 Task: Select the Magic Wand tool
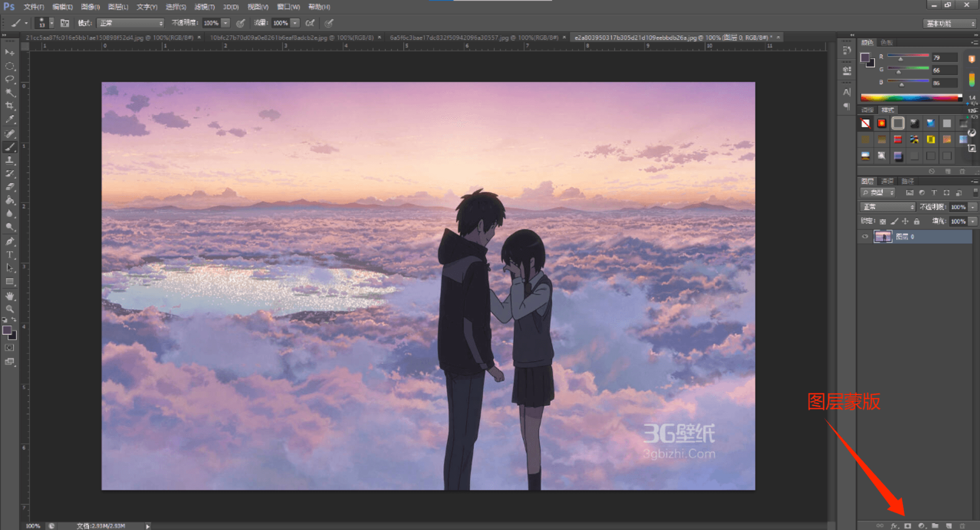point(10,92)
